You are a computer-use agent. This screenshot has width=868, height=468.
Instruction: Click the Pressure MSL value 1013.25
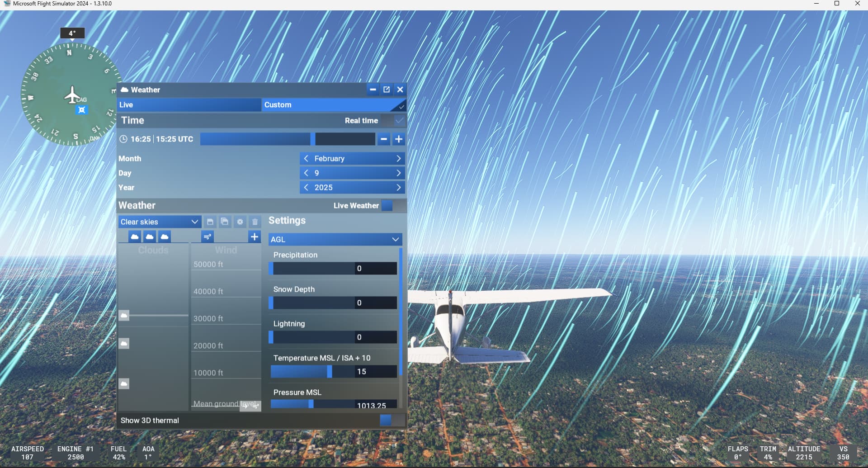click(376, 405)
